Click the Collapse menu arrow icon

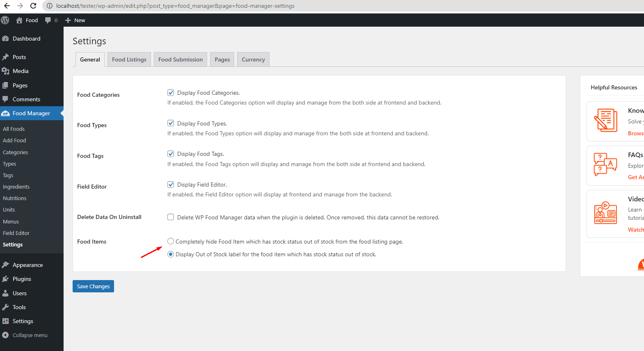5,335
